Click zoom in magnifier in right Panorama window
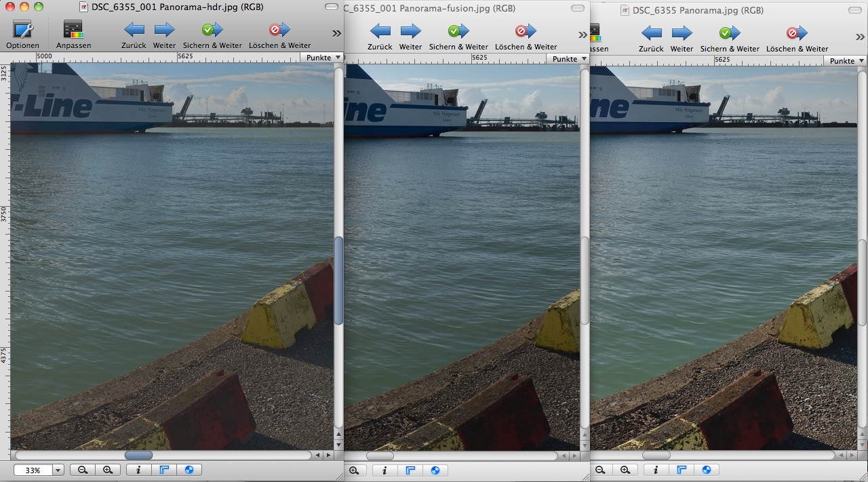This screenshot has height=482, width=868. coord(625,470)
